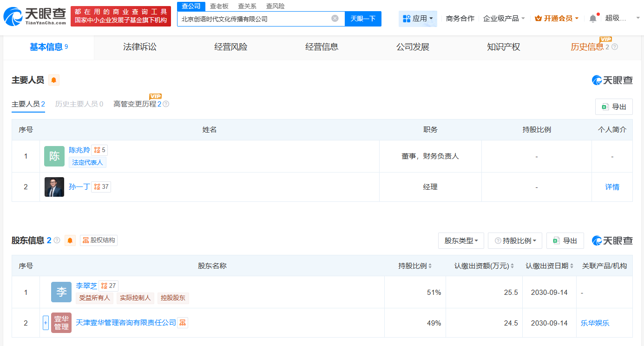Click the 天眼一下 search button
This screenshot has width=644, height=346.
(x=363, y=19)
